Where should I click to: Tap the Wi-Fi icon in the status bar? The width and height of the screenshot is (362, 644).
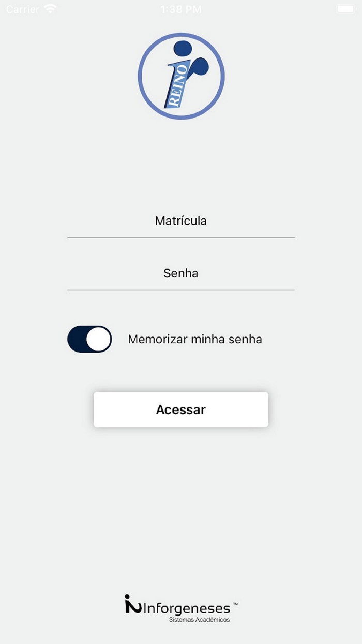pyautogui.click(x=50, y=9)
